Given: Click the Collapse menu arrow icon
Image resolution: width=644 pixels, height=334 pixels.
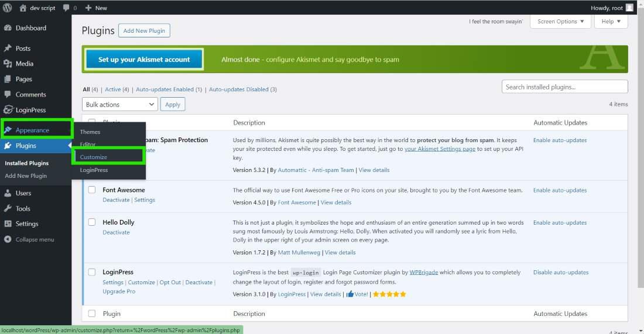Looking at the screenshot, I should [x=8, y=240].
